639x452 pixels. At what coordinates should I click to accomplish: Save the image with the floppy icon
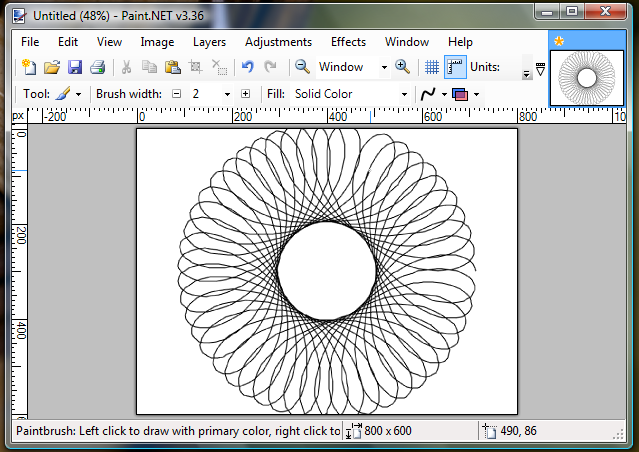(x=75, y=67)
